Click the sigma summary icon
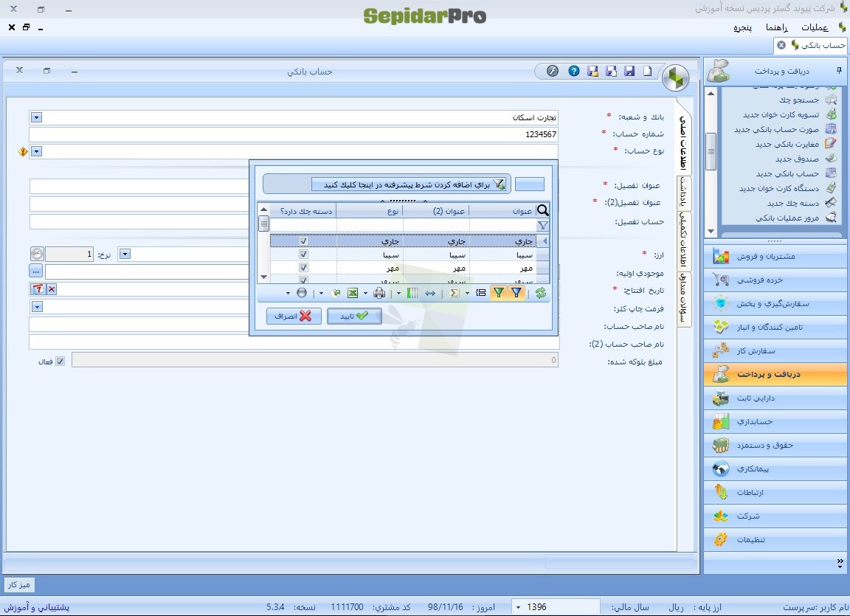850x616 pixels. coord(455,293)
